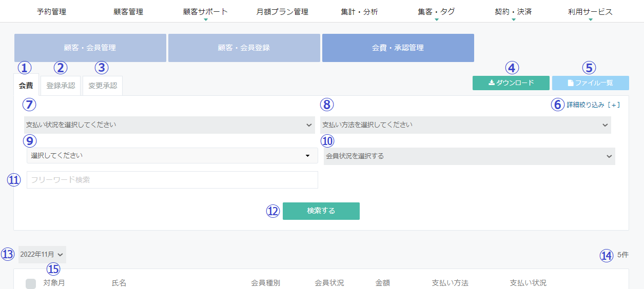Click the 氏名 column header
The width and height of the screenshot is (644, 289).
[119, 283]
